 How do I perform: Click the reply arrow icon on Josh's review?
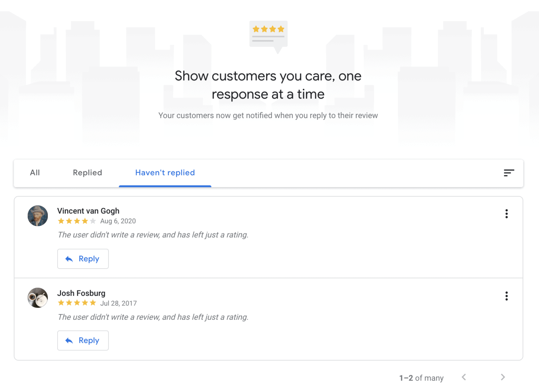69,340
